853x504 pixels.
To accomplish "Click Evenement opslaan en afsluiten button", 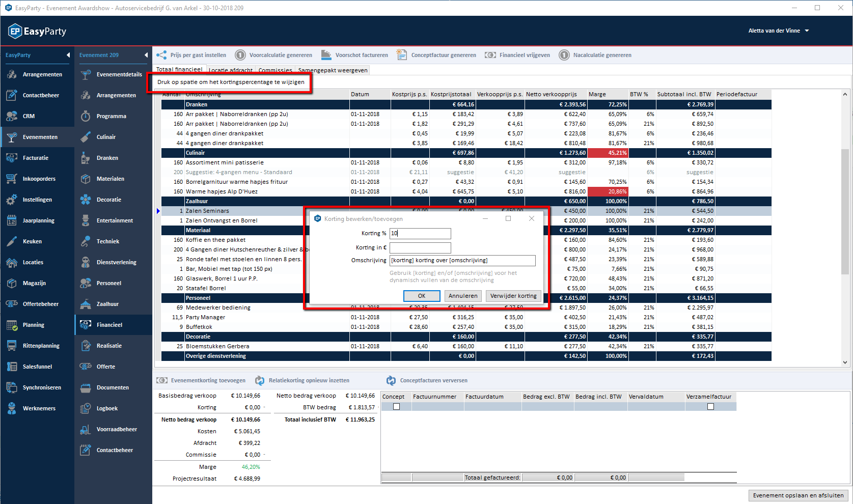I will pos(798,495).
